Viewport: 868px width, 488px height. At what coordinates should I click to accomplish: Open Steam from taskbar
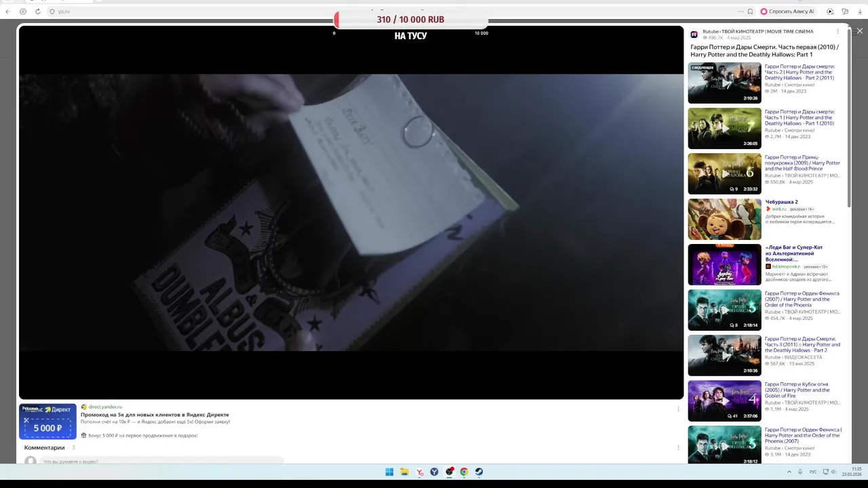click(479, 472)
